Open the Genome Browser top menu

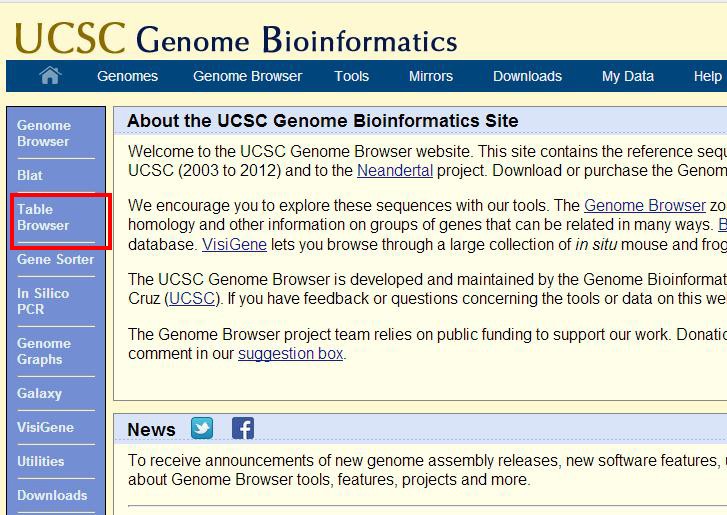[248, 76]
